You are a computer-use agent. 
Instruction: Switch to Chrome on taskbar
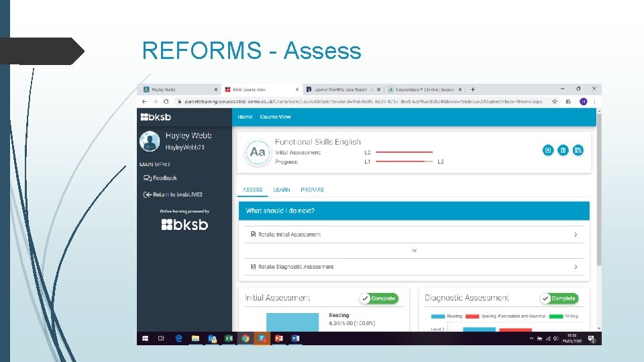(x=246, y=339)
